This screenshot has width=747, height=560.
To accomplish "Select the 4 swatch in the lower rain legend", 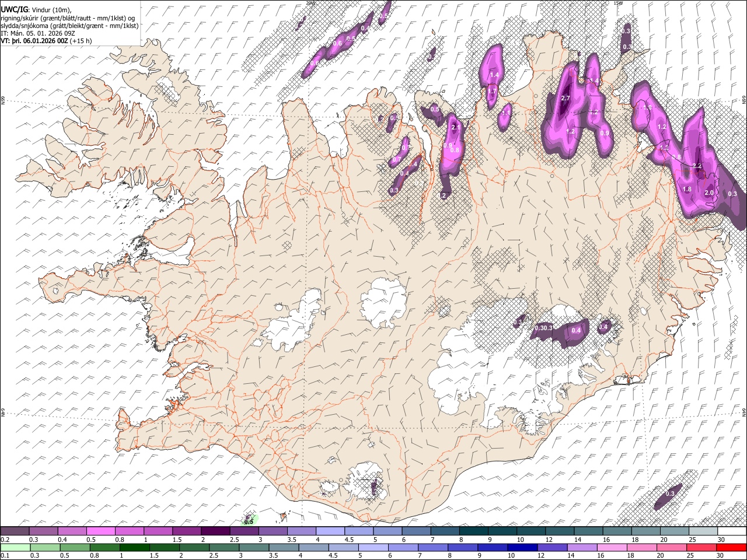I will click(315, 547).
